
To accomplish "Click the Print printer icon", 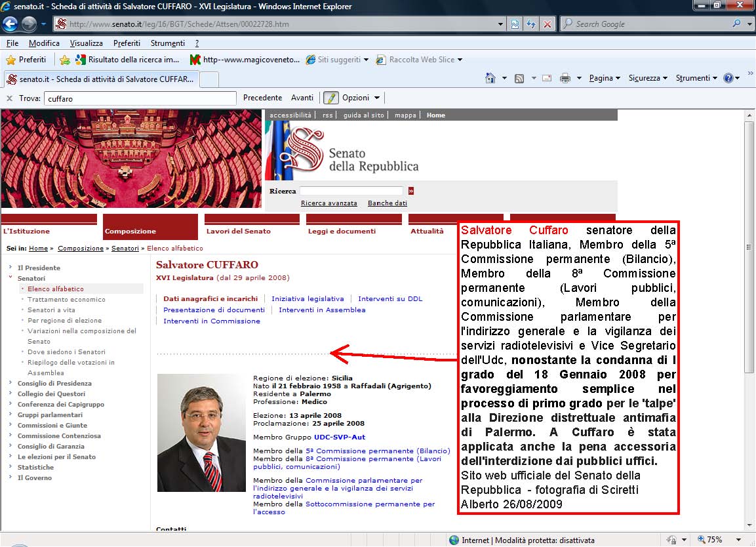I will pyautogui.click(x=565, y=78).
